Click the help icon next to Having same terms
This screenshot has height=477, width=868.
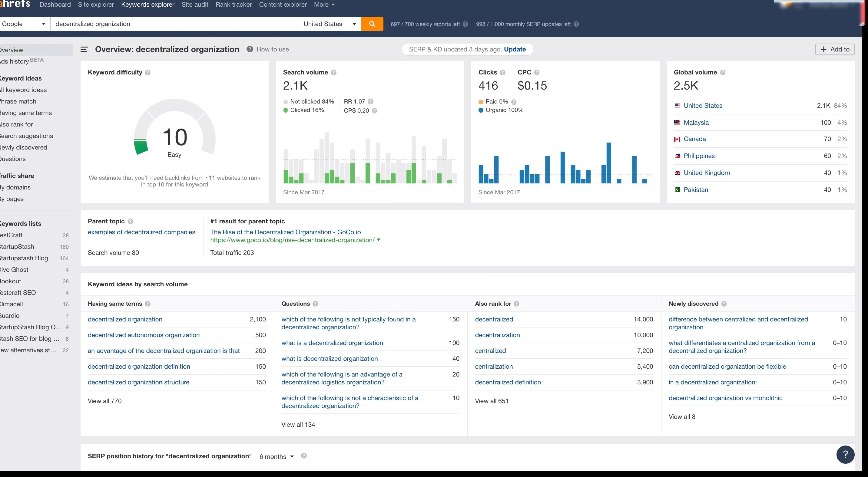[147, 304]
